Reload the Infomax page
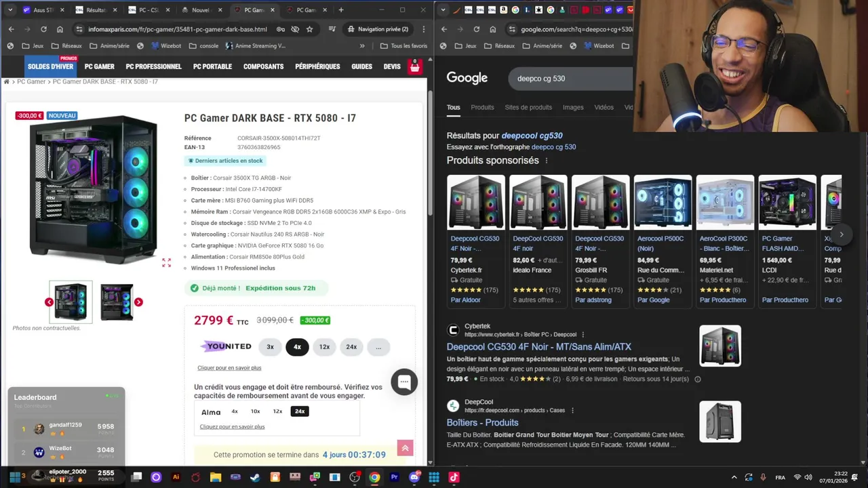 point(43,29)
